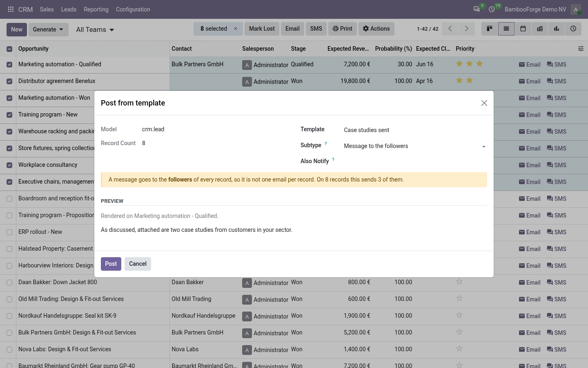This screenshot has width=588, height=368.
Task: Expand the Generate dropdown button
Action: [x=49, y=29]
